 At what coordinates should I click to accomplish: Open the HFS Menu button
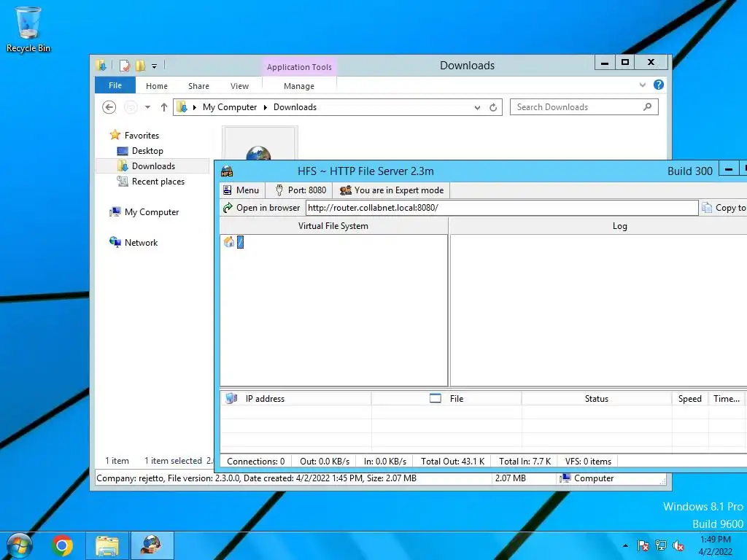click(x=241, y=190)
